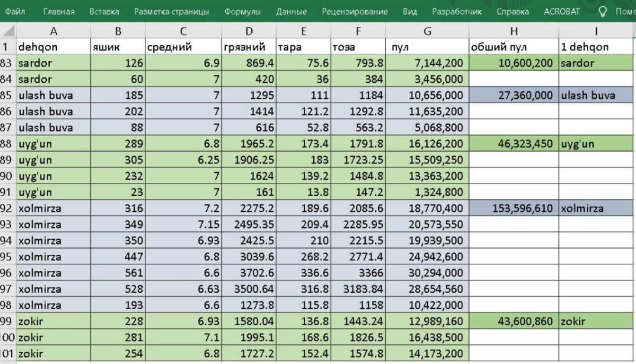Image resolution: width=636 pixels, height=364 pixels.
Task: Click the cell with value 14,173,200
Action: (x=427, y=353)
